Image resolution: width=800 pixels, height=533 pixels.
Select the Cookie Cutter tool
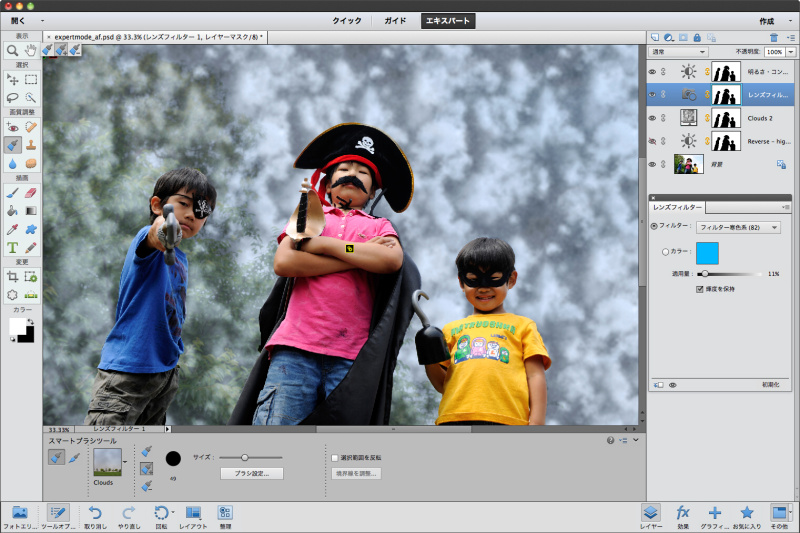pyautogui.click(x=12, y=295)
